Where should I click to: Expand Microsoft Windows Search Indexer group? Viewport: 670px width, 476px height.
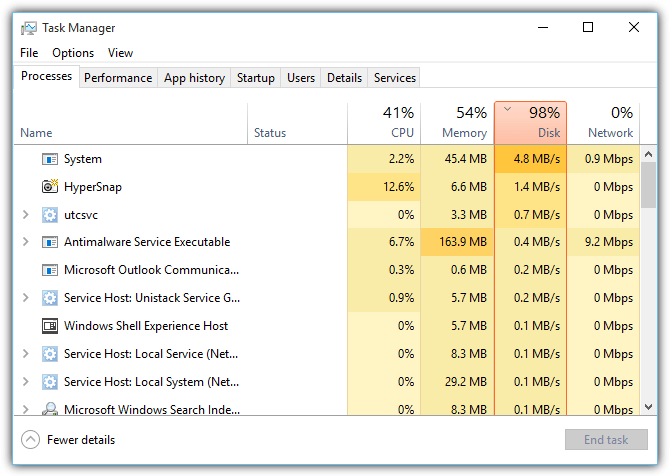click(x=26, y=409)
